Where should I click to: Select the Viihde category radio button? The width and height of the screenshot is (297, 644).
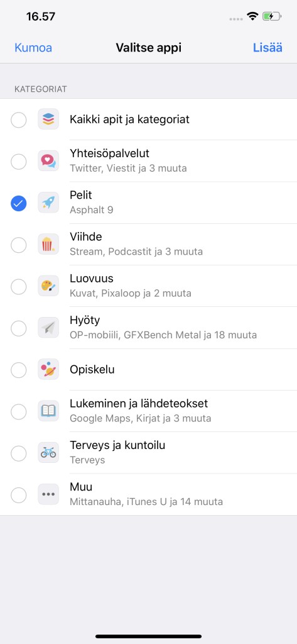(18, 245)
